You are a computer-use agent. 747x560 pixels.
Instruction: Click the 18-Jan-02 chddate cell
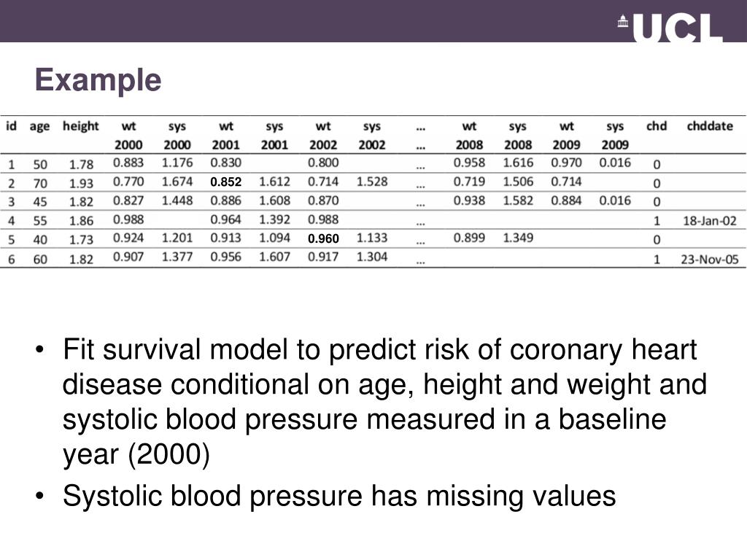(x=709, y=221)
